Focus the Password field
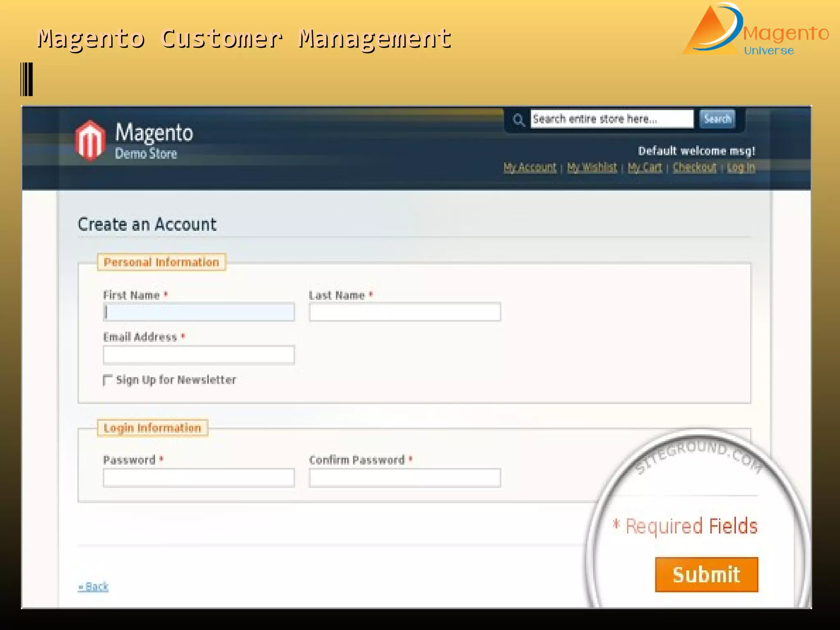840x630 pixels. (x=199, y=478)
